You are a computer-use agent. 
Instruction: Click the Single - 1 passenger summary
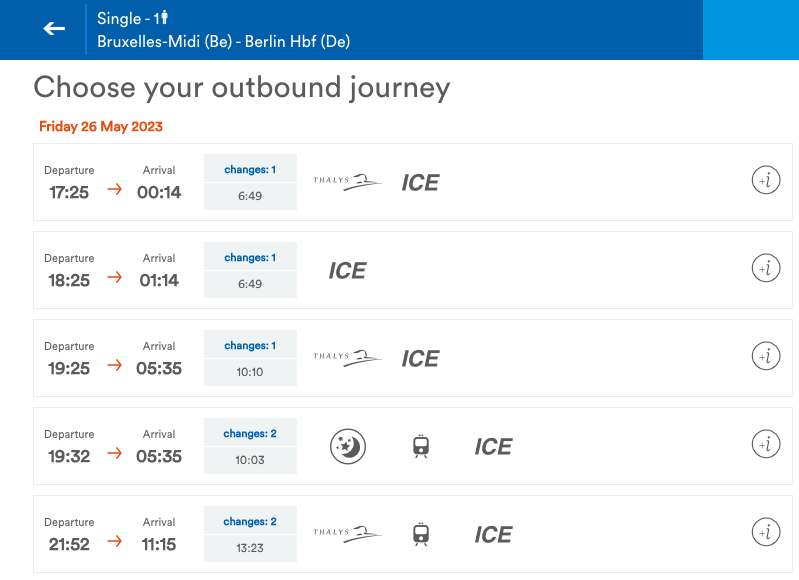pyautogui.click(x=133, y=18)
